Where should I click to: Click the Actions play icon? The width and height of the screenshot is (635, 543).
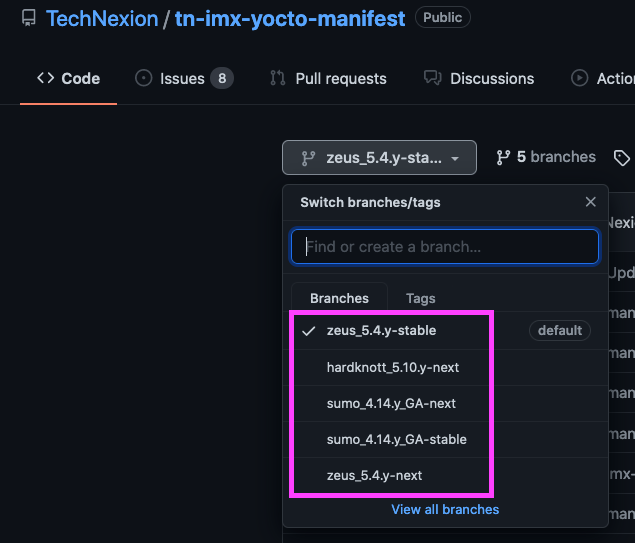coord(580,78)
